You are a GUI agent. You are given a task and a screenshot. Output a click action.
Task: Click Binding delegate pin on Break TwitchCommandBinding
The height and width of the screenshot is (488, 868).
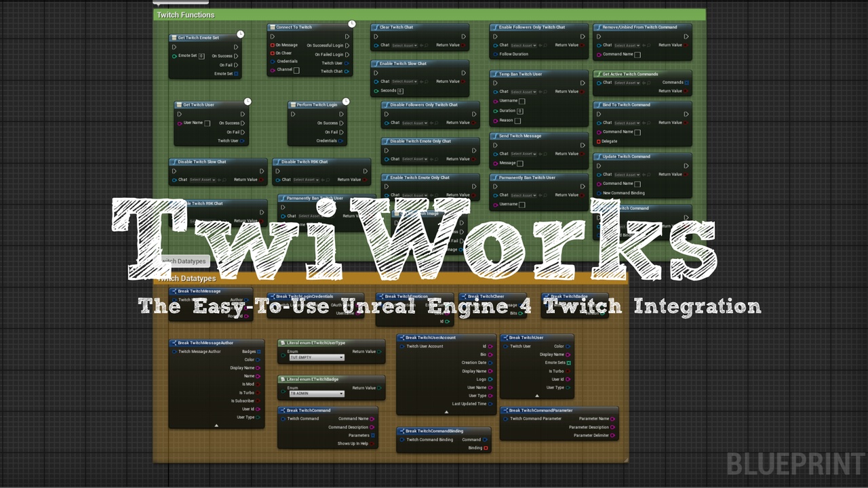[x=486, y=448]
